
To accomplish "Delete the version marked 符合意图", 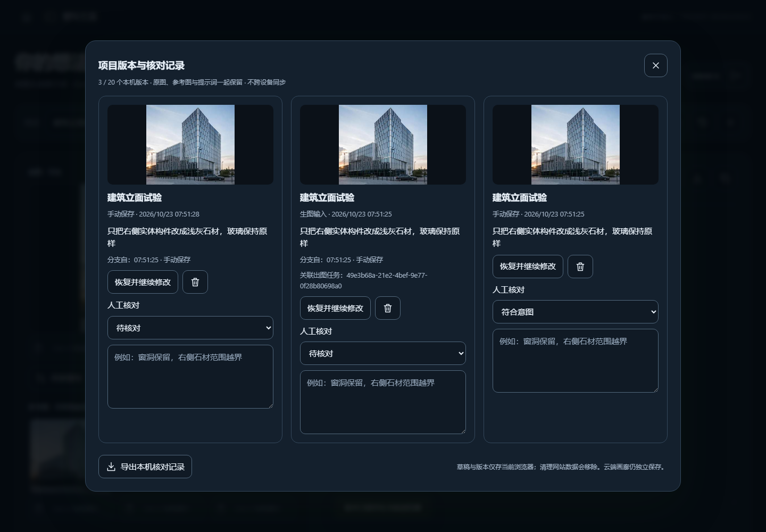I will point(580,267).
